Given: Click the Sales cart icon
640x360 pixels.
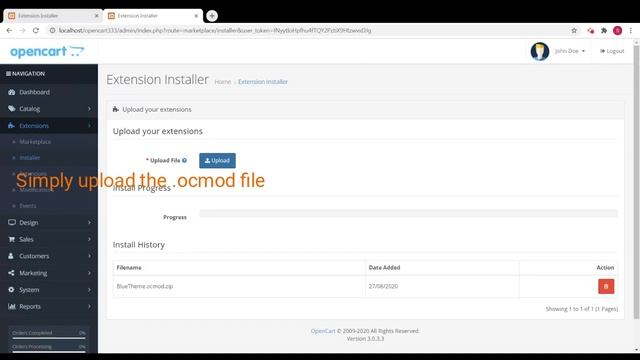Looking at the screenshot, I should point(11,240).
